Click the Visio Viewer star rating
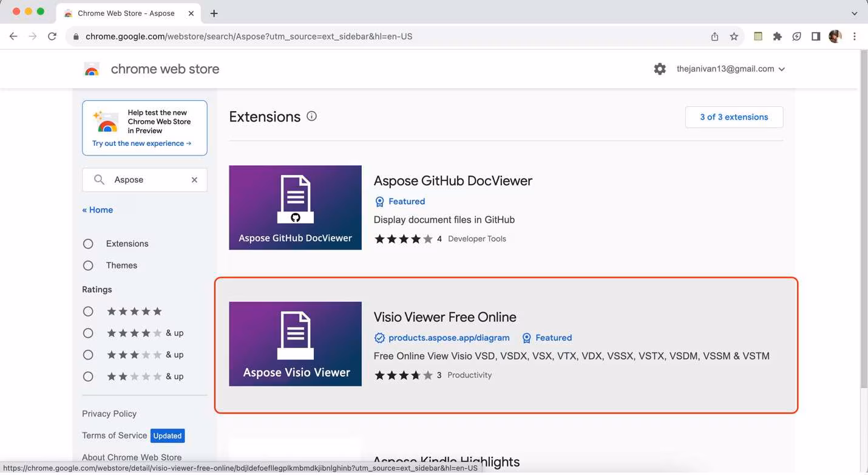The image size is (868, 475). 404,375
